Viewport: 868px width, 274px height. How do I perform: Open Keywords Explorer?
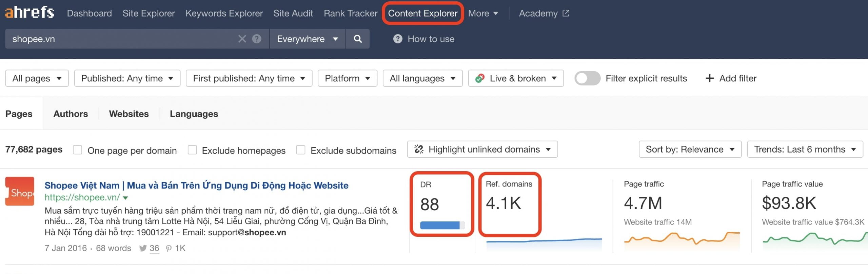click(224, 13)
